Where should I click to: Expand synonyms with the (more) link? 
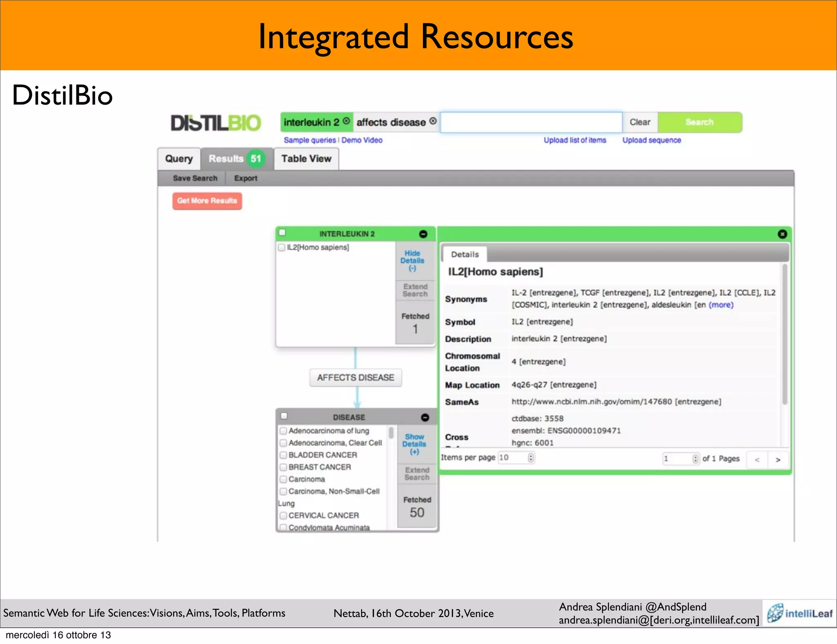(x=721, y=305)
